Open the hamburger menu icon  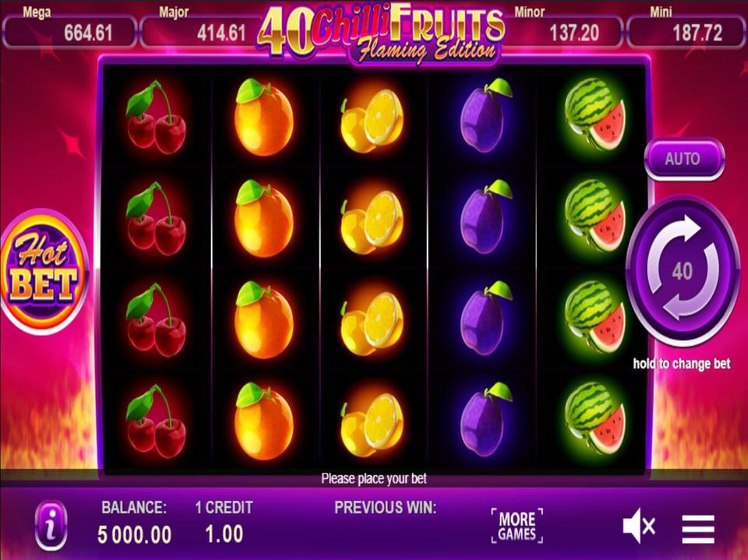pos(698,529)
